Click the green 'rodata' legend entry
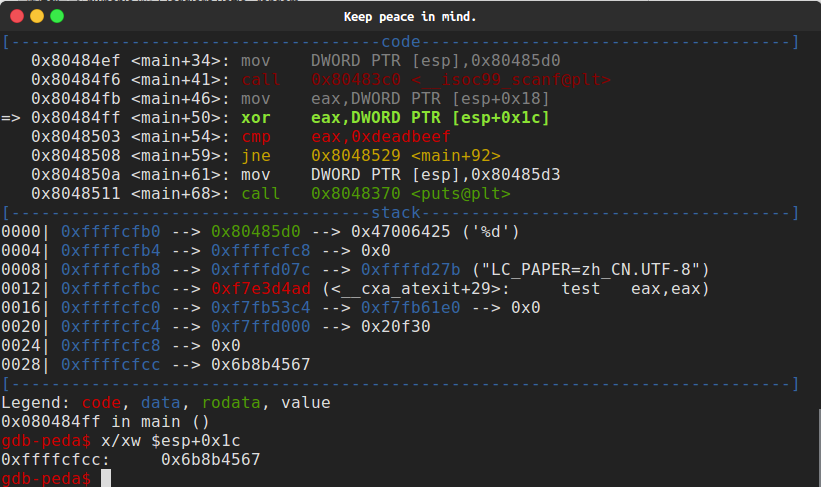Screen dimensions: 821x487 click(231, 403)
